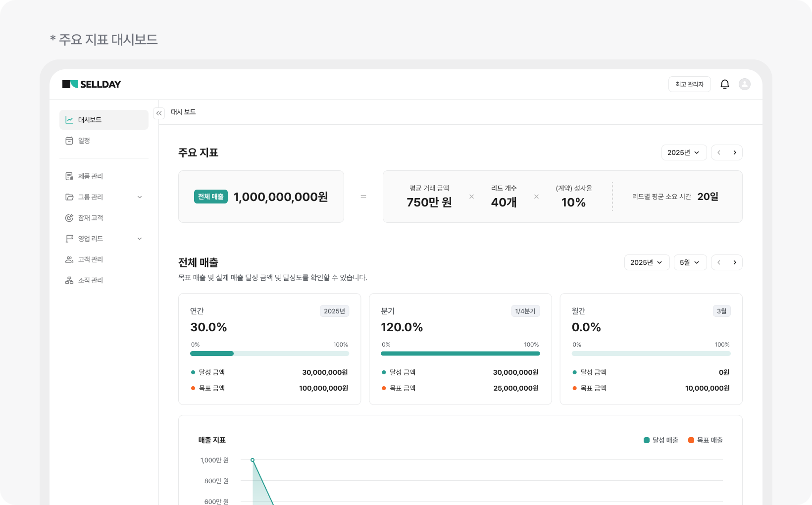Go to next period in 전체 매출
812x505 pixels.
coord(735,262)
